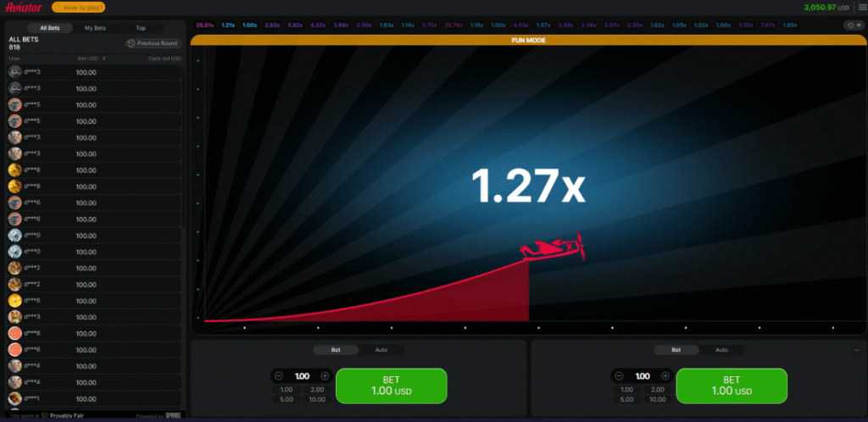Choose 1.00 quick amount in first panel

pos(287,389)
